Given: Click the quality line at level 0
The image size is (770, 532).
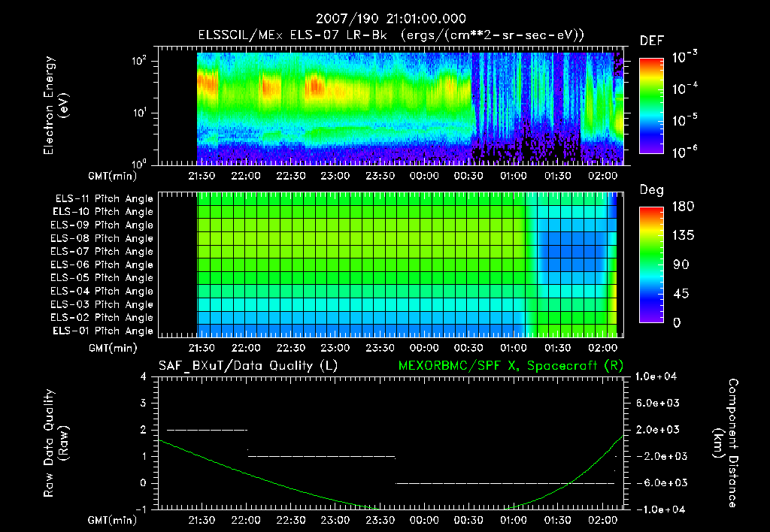Looking at the screenshot, I should pyautogui.click(x=505, y=483).
